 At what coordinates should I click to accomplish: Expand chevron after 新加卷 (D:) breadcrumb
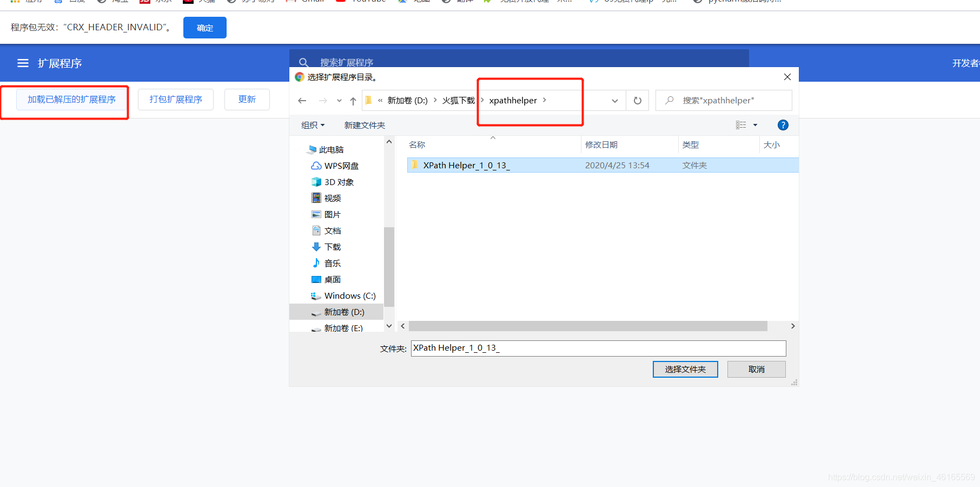(x=435, y=100)
